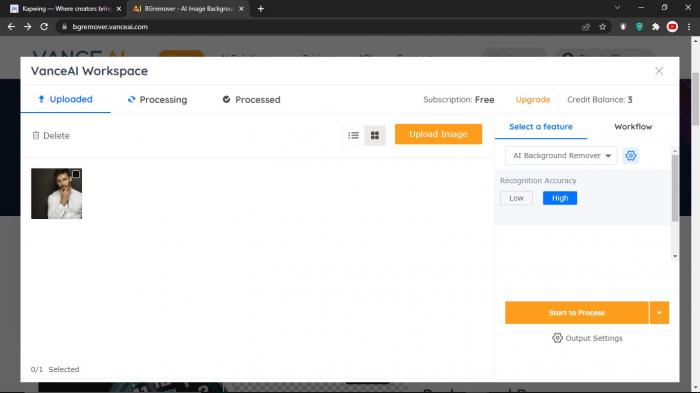Click the 0/1 Selected status text
The height and width of the screenshot is (393, 700).
click(x=55, y=369)
